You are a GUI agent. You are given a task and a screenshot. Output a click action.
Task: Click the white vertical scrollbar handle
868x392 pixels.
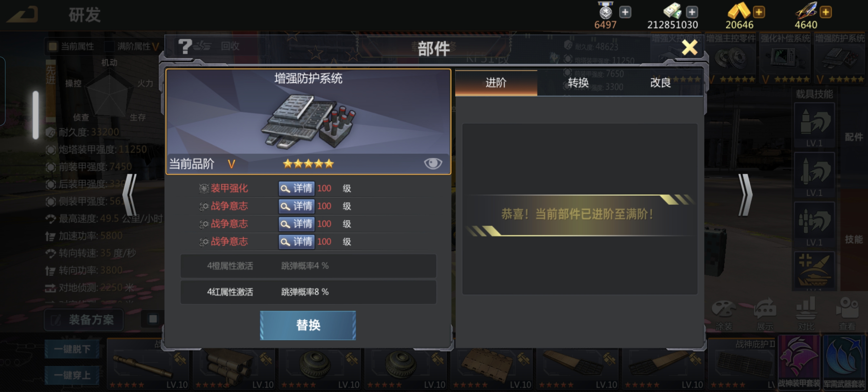[35, 115]
